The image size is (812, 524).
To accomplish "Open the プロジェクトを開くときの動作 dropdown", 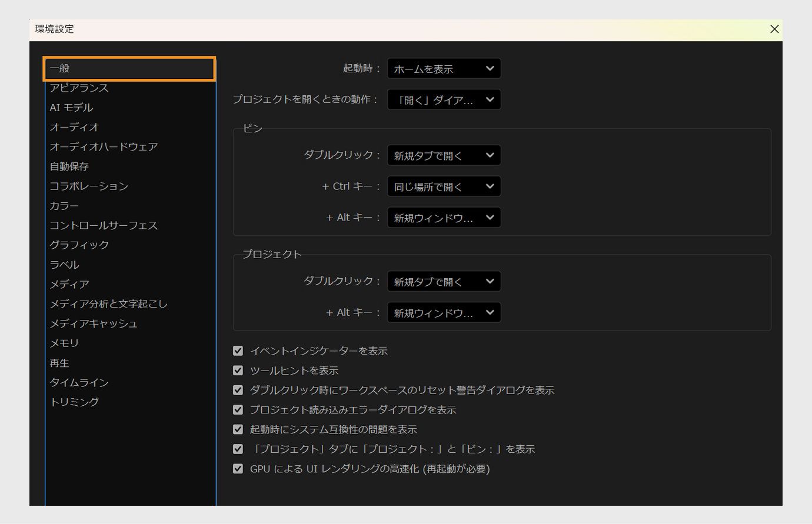I will click(444, 99).
